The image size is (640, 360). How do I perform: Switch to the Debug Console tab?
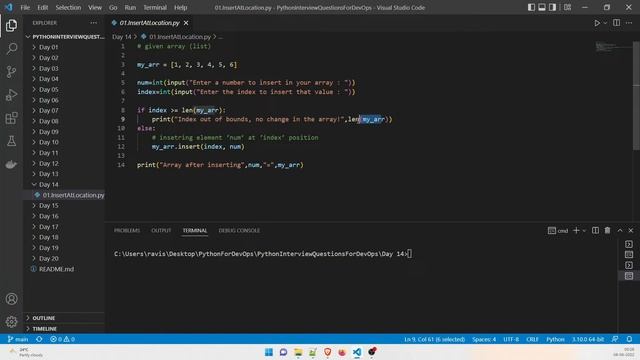239,231
